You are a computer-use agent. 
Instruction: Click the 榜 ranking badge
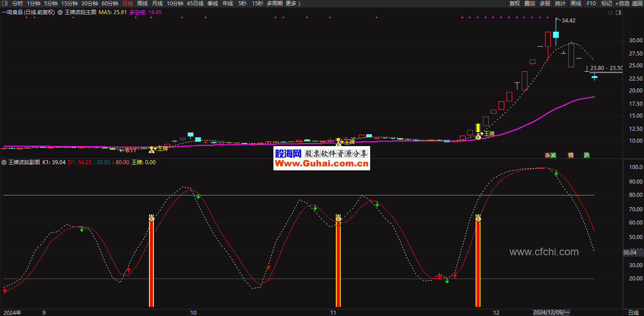pos(571,155)
